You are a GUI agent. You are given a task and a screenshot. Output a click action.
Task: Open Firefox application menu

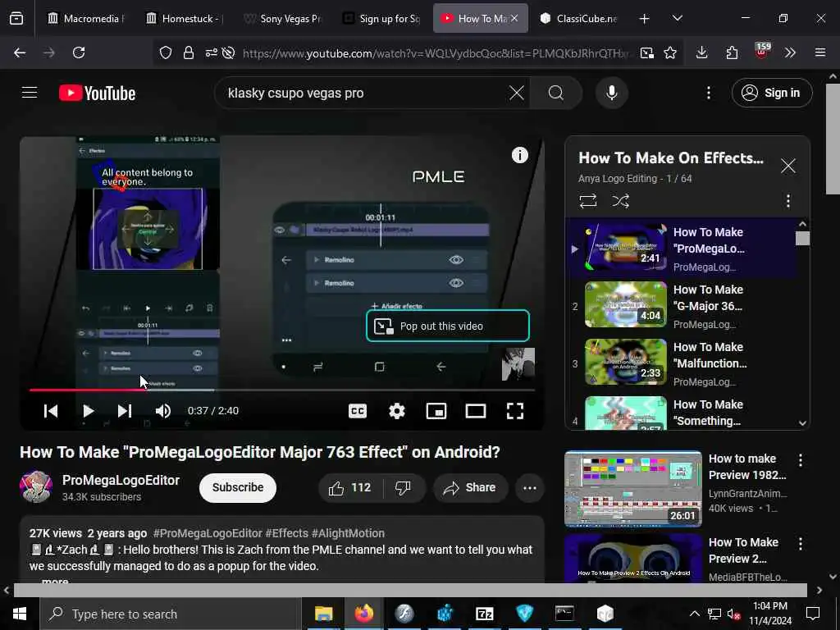click(x=819, y=52)
